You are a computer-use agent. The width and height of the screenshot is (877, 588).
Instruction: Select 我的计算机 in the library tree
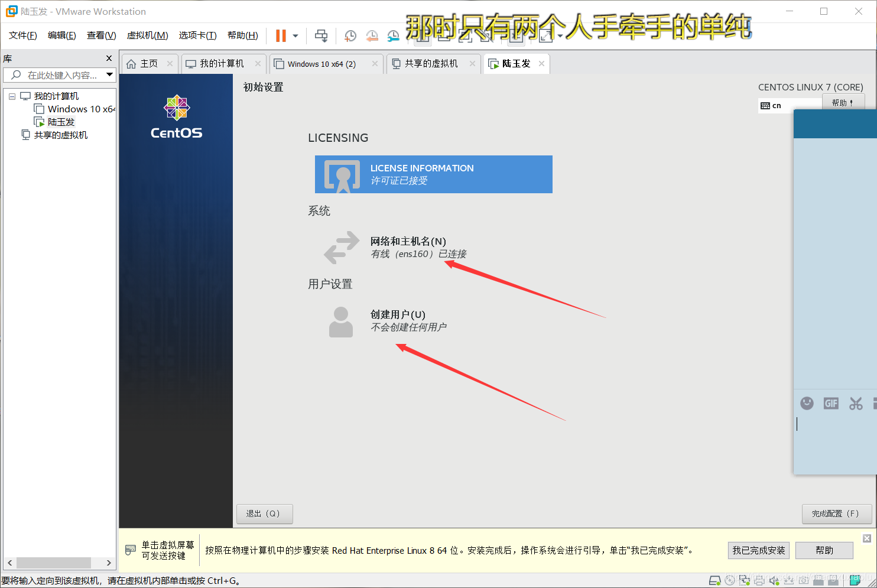[56, 96]
